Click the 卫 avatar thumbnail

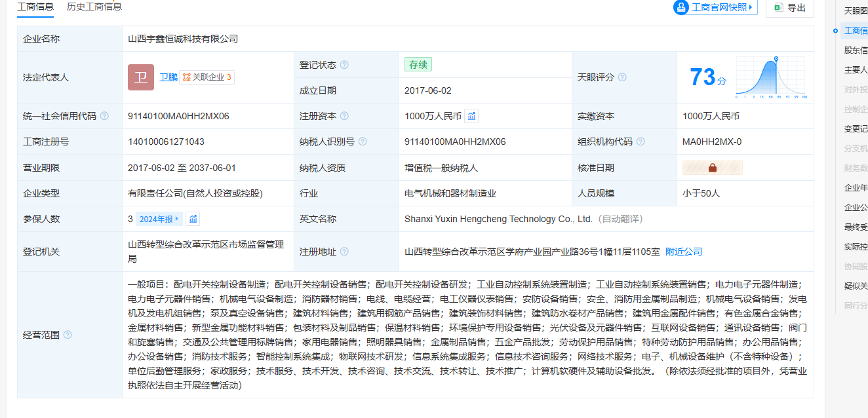coord(141,77)
